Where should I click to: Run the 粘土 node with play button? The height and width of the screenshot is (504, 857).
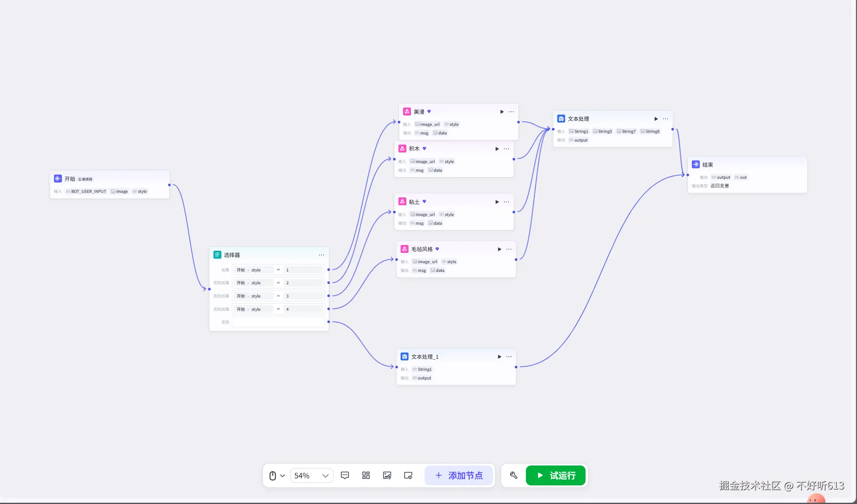pyautogui.click(x=497, y=202)
